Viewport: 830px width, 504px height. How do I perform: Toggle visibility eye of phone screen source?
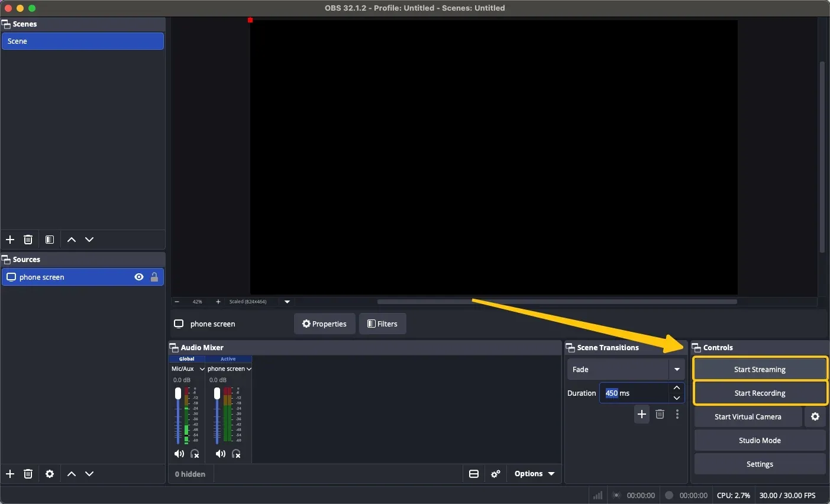point(139,277)
